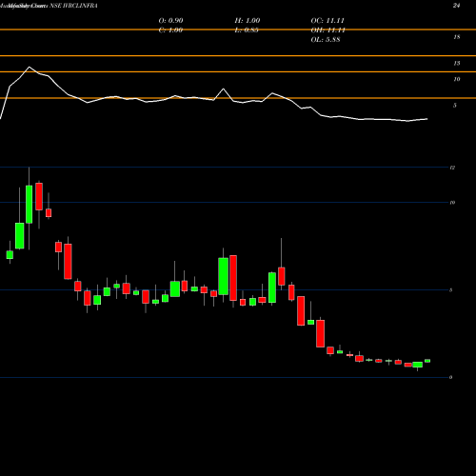476x476 pixels.
Task: Click the 18 label on upper axis
Action: (456, 37)
